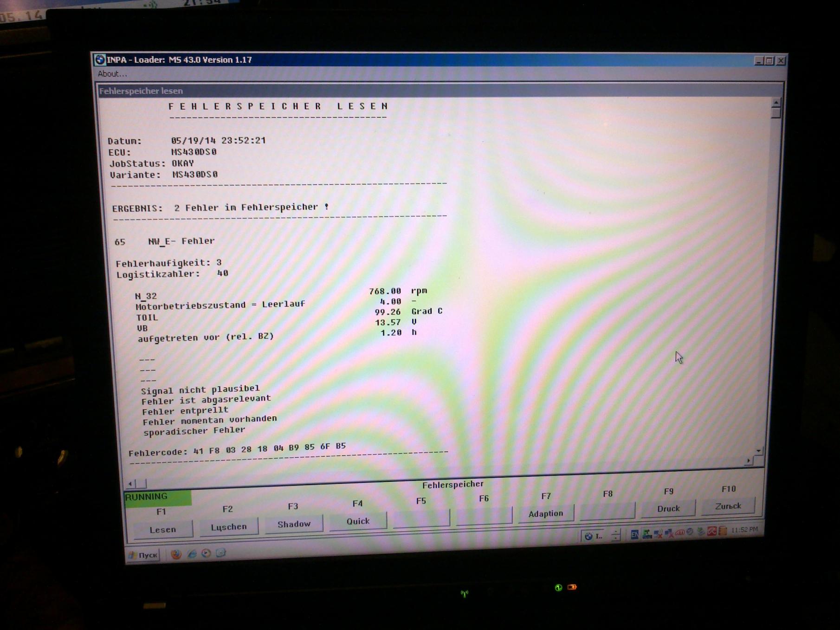Click the horizontal scrollbar right arrow
This screenshot has height=630, width=840.
[x=748, y=461]
